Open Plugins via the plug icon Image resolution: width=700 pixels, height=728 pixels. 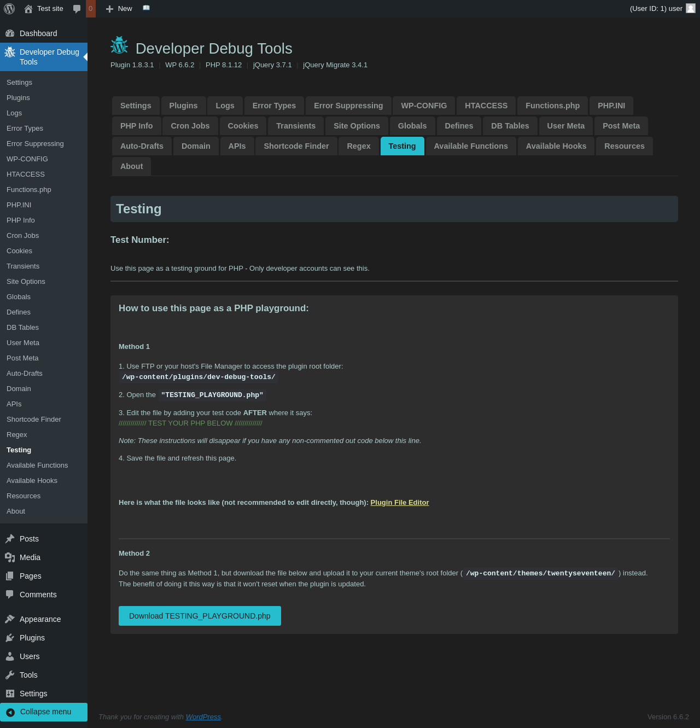click(10, 638)
